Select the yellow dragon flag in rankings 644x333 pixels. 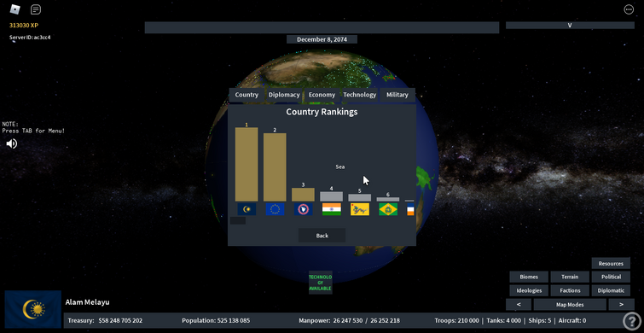click(360, 209)
